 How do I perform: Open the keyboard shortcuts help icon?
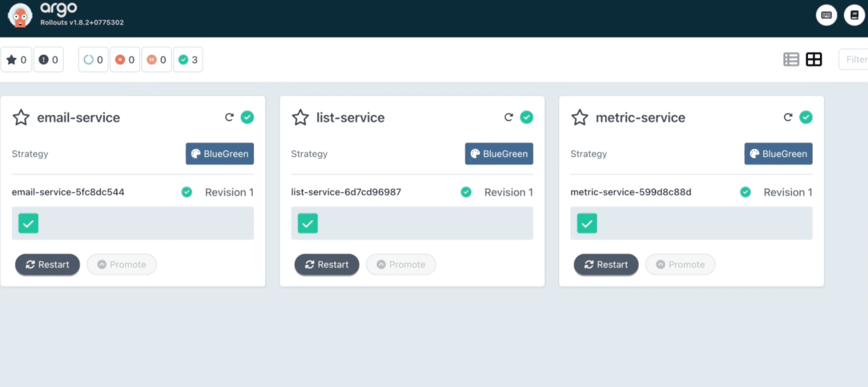coord(826,15)
